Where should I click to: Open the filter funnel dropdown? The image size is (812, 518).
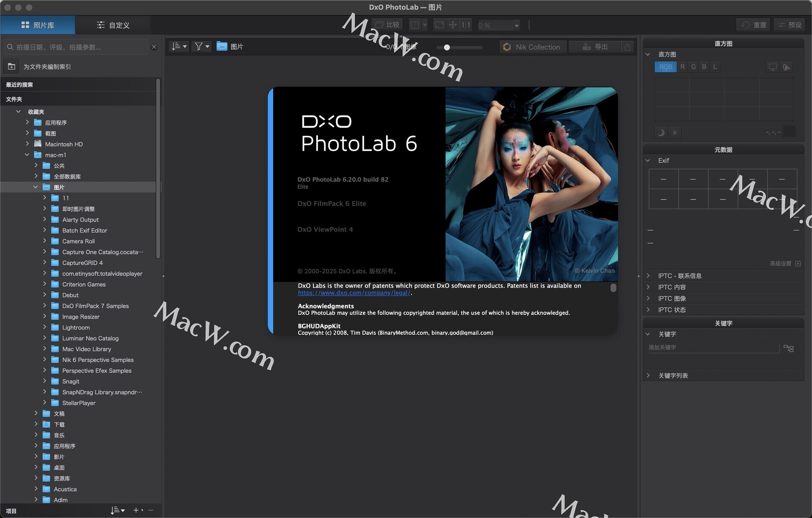[201, 46]
